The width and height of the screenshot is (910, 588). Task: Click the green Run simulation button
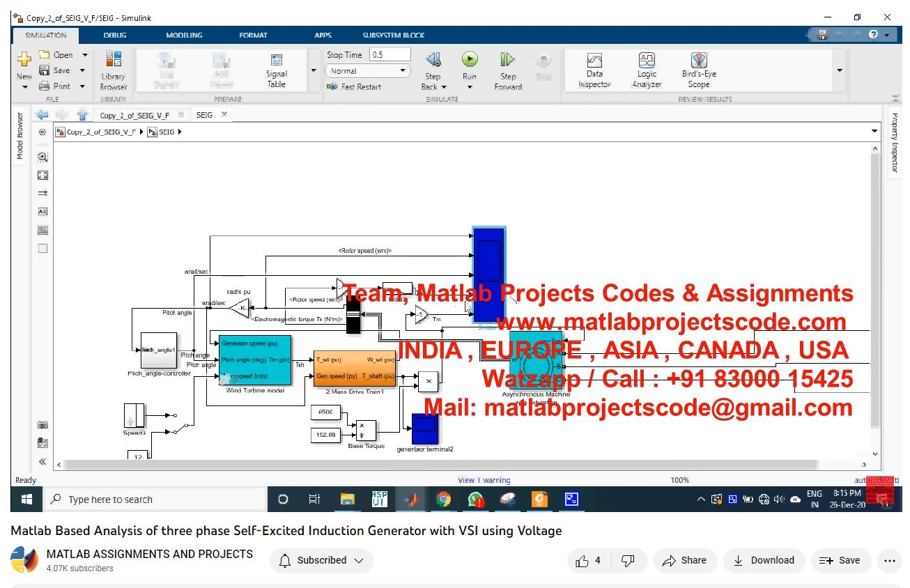click(470, 60)
